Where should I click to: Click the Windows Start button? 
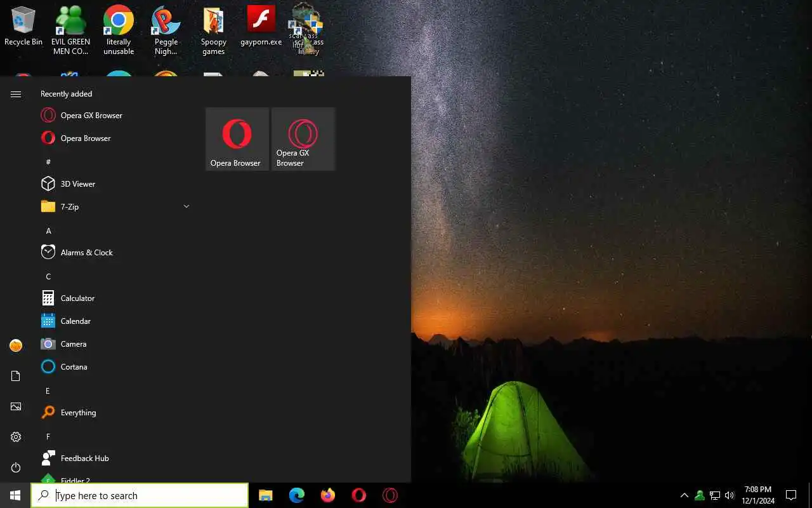[x=15, y=495]
